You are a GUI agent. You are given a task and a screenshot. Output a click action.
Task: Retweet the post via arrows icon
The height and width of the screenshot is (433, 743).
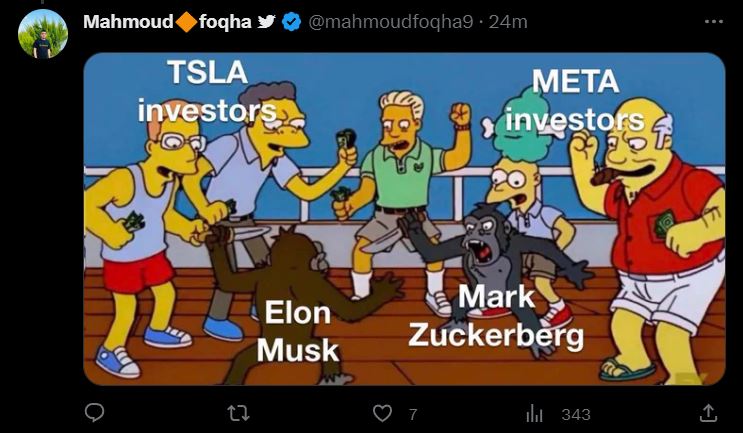point(238,414)
